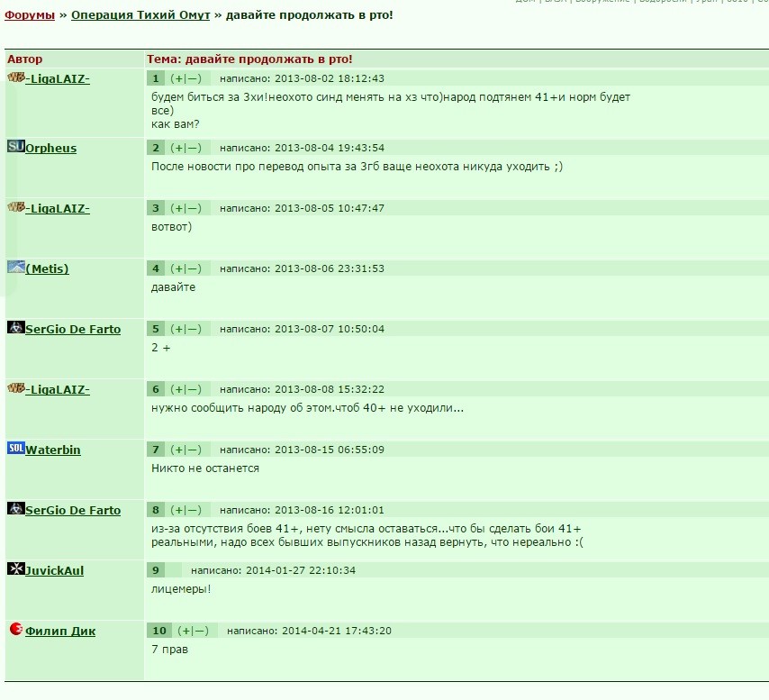Image resolution: width=769 pixels, height=700 pixels.
Task: Click timestamp 2013-08-04 19:43:54
Action: click(x=329, y=148)
